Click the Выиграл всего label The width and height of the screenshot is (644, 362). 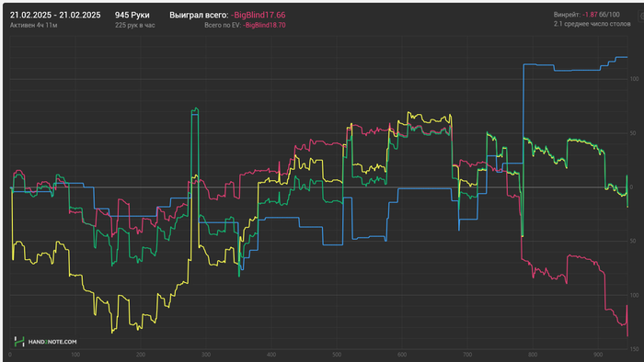click(x=199, y=16)
